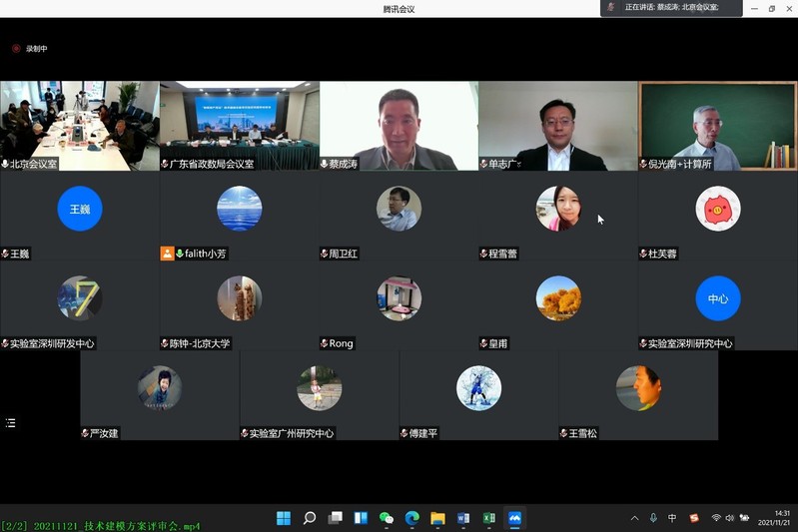Click the 王巍 participant avatar

pos(80,210)
